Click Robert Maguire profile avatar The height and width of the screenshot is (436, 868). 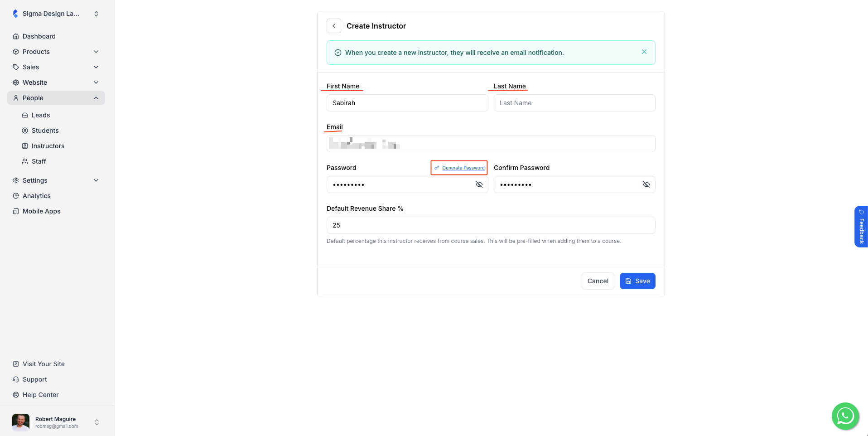click(21, 422)
